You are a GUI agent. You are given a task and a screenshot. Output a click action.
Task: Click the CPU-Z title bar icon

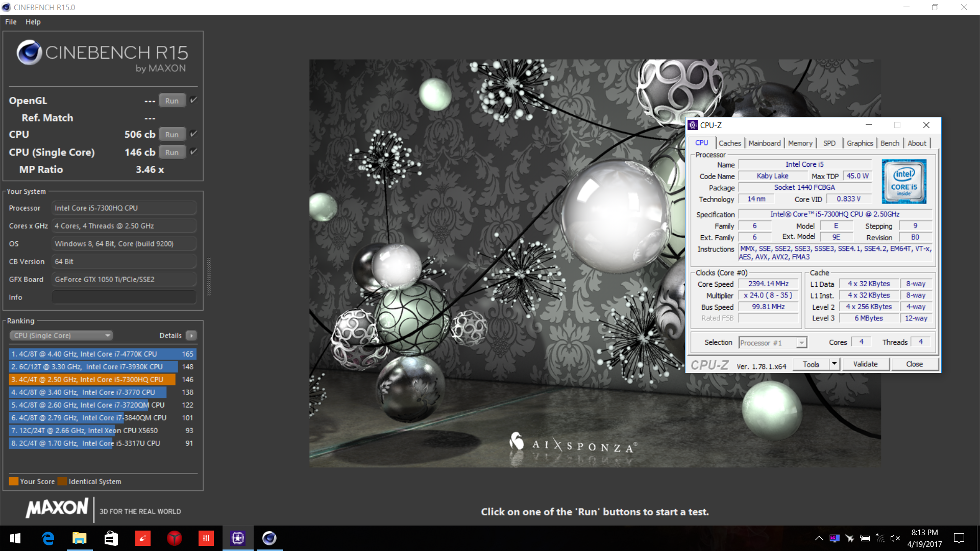tap(693, 125)
